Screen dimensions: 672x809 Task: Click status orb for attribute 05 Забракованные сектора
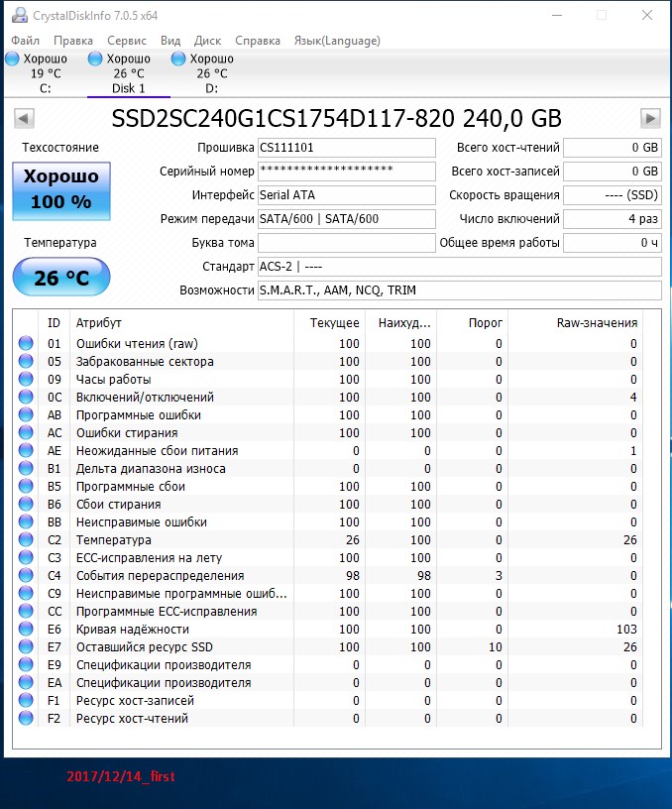coord(26,361)
